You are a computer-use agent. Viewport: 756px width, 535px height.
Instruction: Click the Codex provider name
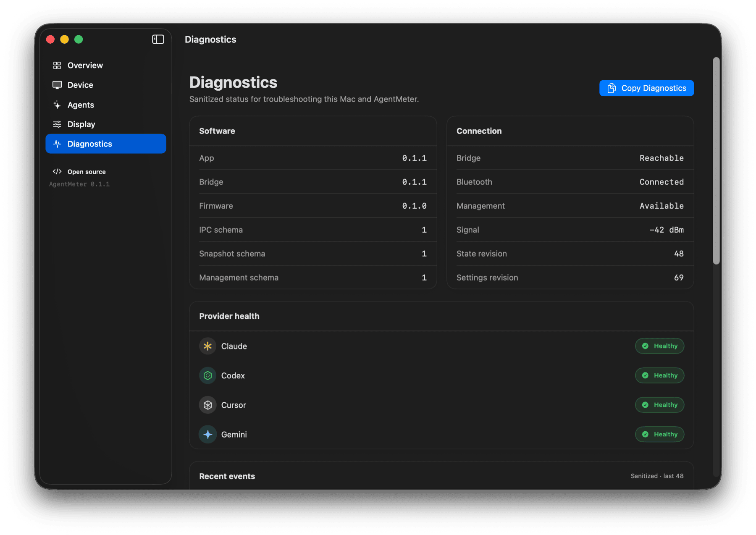pyautogui.click(x=233, y=375)
